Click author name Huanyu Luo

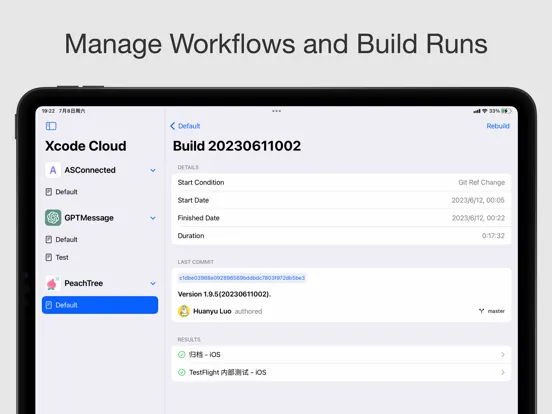212,311
